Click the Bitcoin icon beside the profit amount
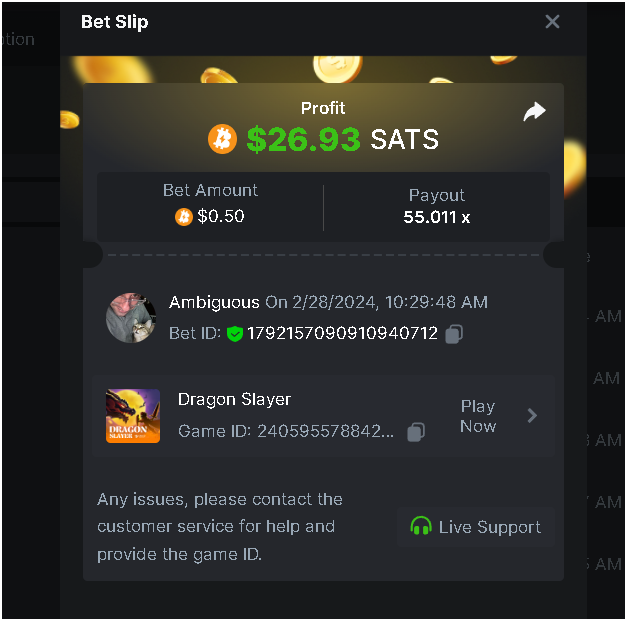 coord(222,139)
